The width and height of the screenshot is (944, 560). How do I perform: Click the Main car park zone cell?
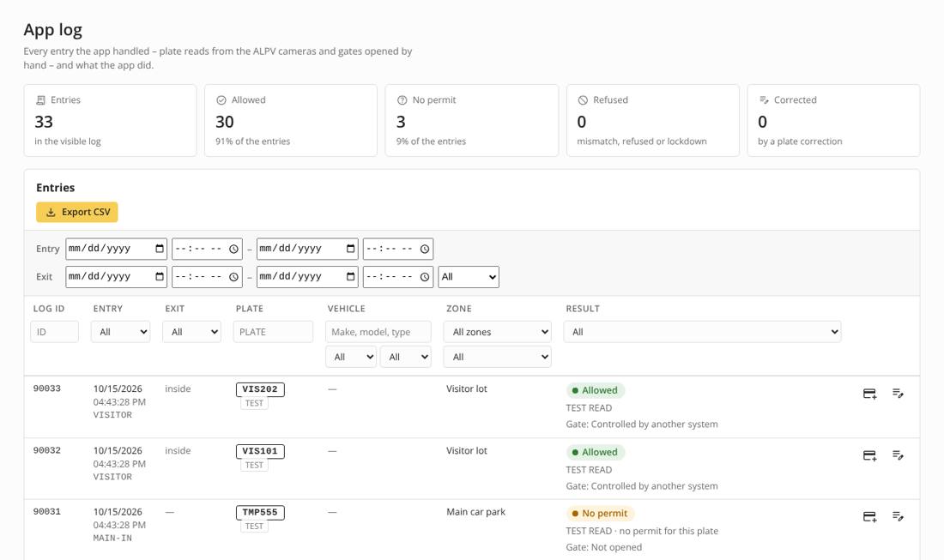475,512
